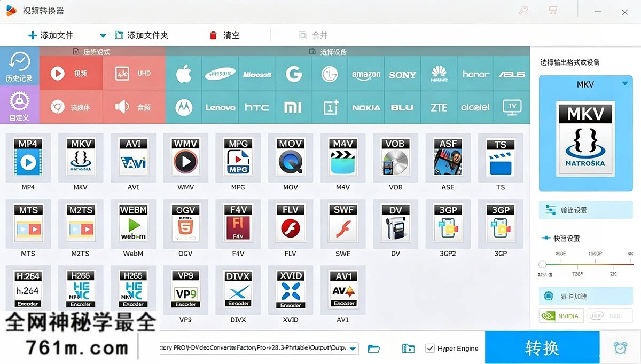Image resolution: width=641 pixels, height=364 pixels.
Task: Select the M4V format icon
Action: [342, 157]
